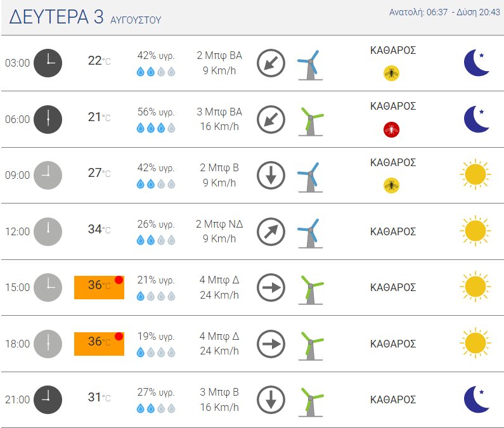The width and height of the screenshot is (504, 428).
Task: Click the orange 36°C box at 18:00
Action: [x=99, y=344]
